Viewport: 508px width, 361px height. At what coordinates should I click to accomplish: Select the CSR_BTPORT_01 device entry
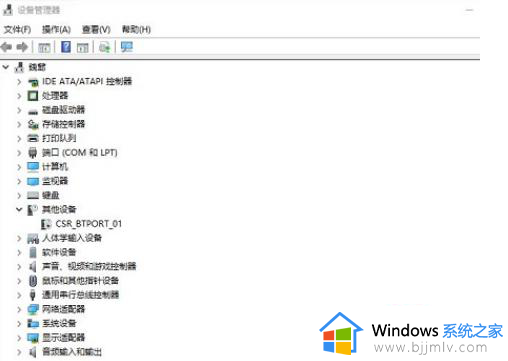click(x=88, y=224)
